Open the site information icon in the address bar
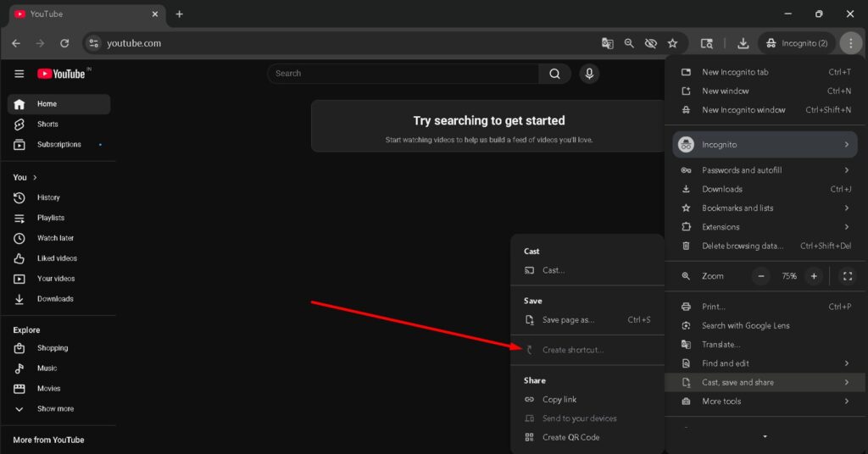 pos(93,43)
